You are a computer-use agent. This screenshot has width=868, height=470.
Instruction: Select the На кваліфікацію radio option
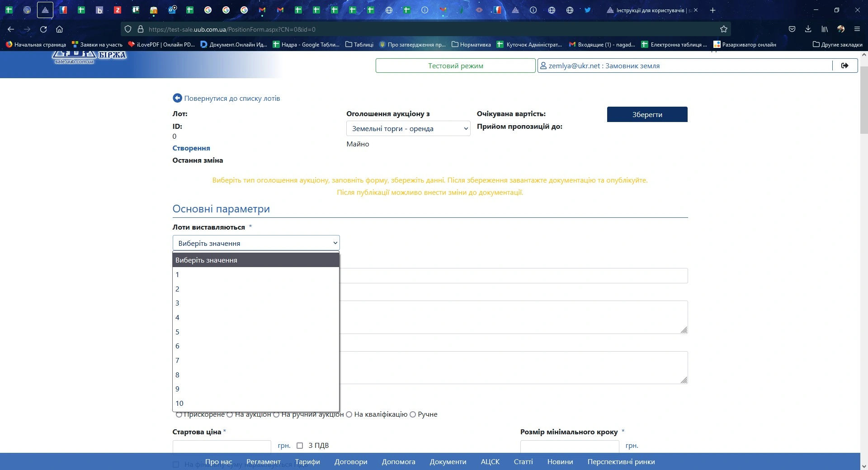tap(349, 414)
